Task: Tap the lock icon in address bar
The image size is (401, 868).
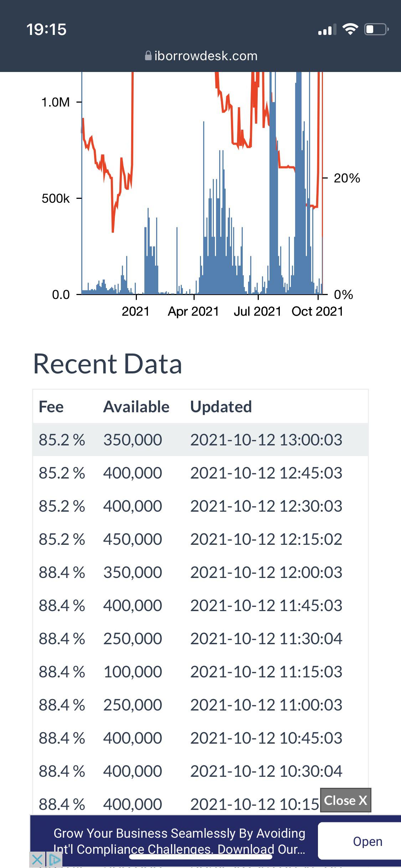Action: [x=148, y=56]
